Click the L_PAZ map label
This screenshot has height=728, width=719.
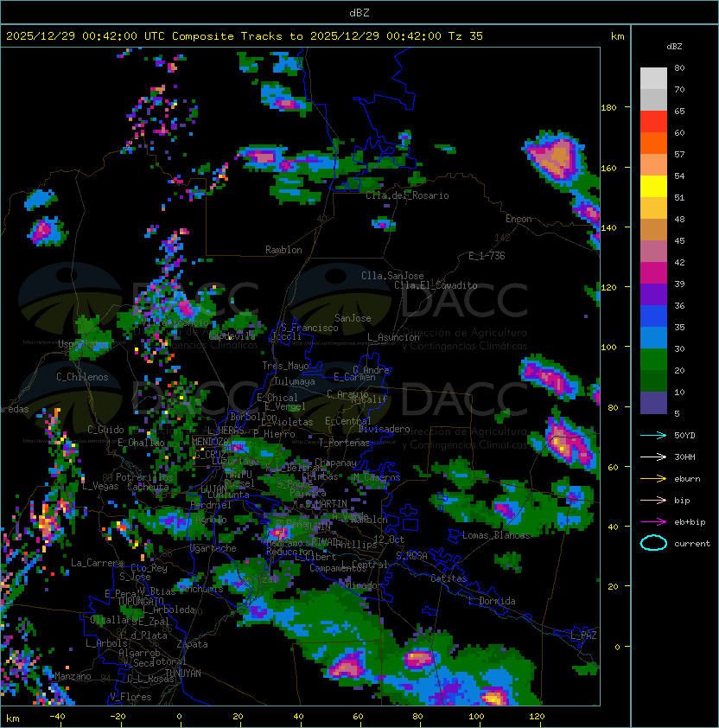point(583,635)
